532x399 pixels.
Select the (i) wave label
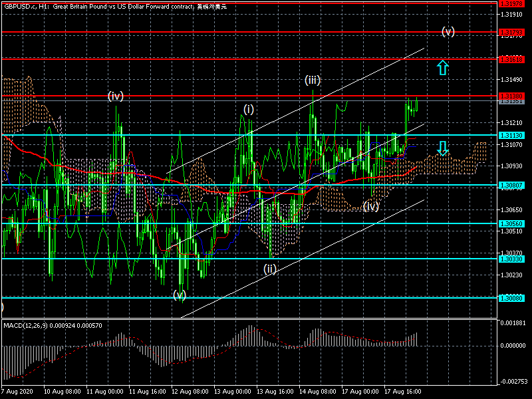tap(249, 108)
